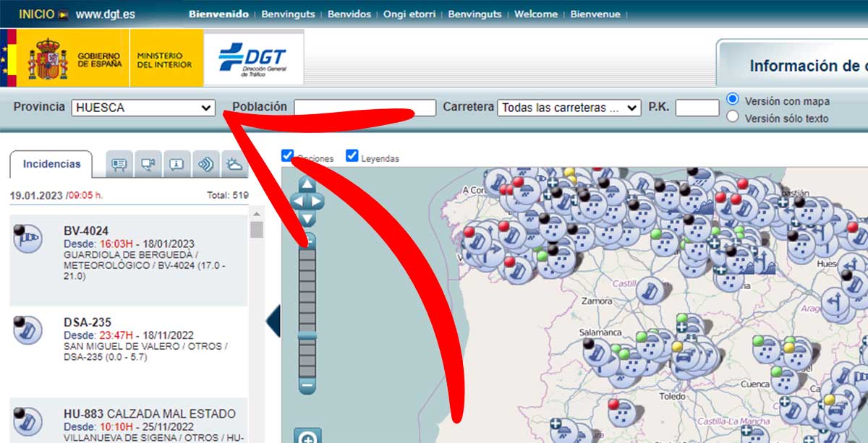
Task: Click the P.K. input field
Action: (x=697, y=108)
